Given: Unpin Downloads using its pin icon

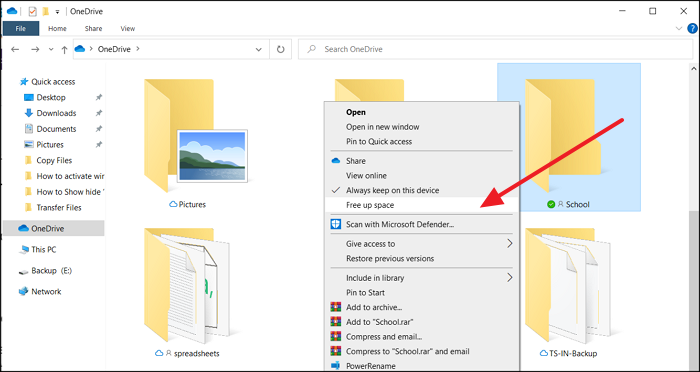Looking at the screenshot, I should click(99, 113).
